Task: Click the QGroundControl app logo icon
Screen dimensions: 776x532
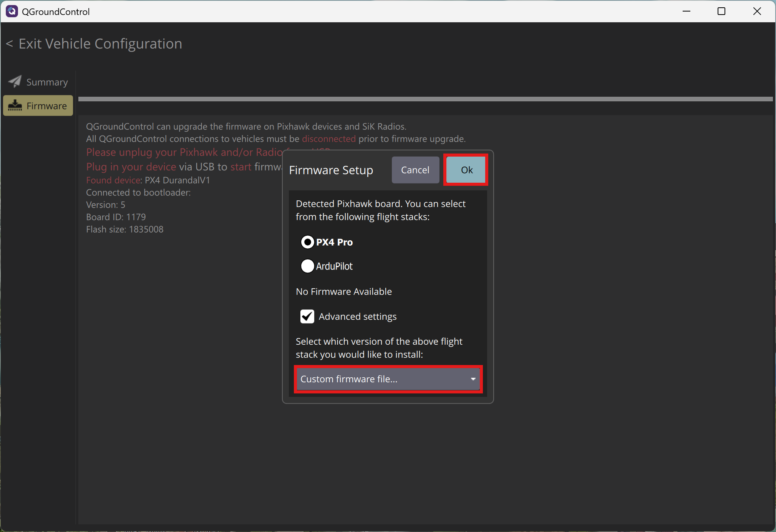Action: point(12,12)
